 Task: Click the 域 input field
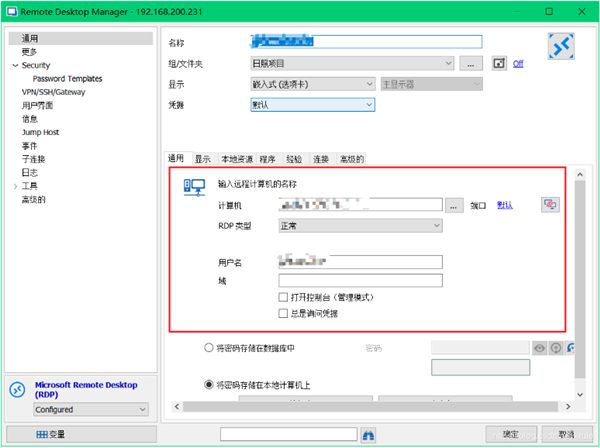tap(360, 280)
